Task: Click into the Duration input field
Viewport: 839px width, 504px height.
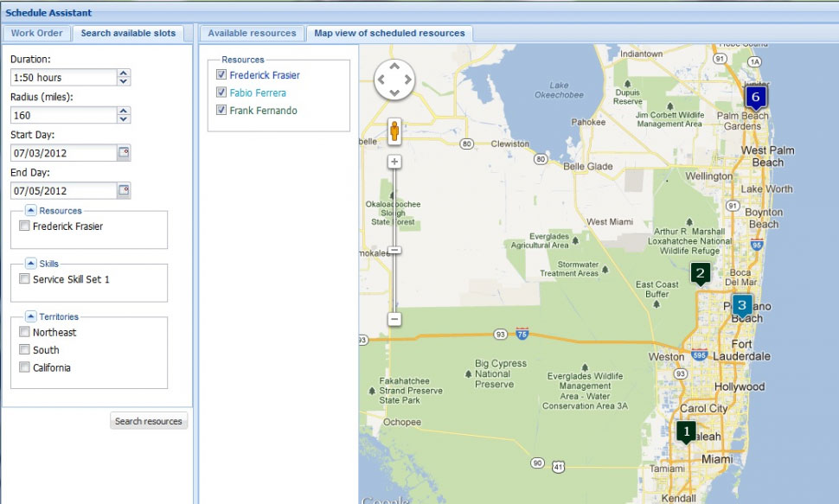Action: [64, 78]
